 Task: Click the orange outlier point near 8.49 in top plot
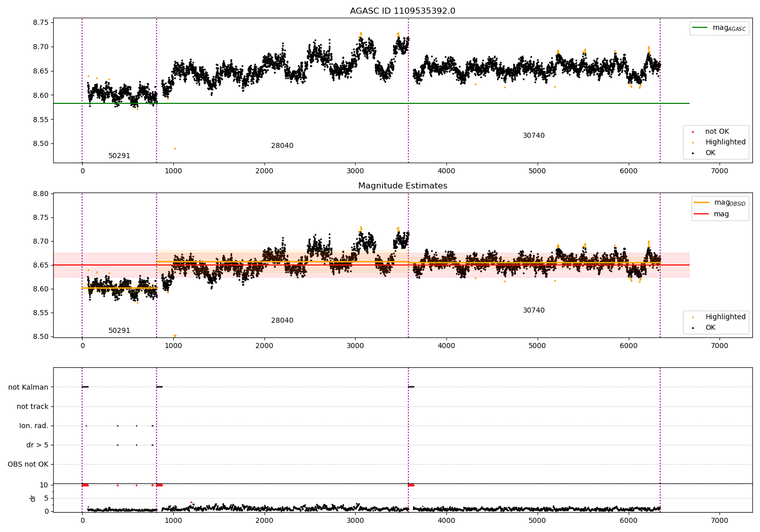175,148
